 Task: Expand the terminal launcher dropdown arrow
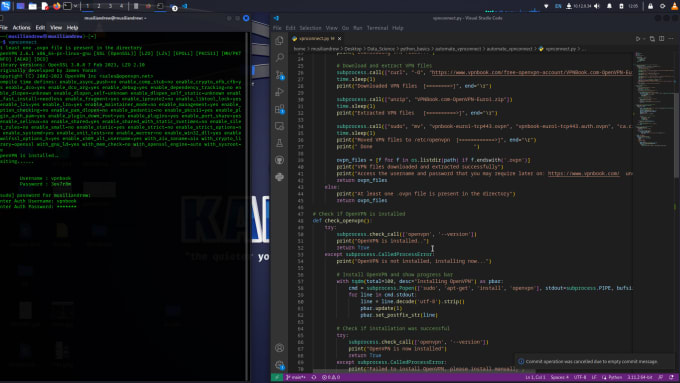click(75, 6)
